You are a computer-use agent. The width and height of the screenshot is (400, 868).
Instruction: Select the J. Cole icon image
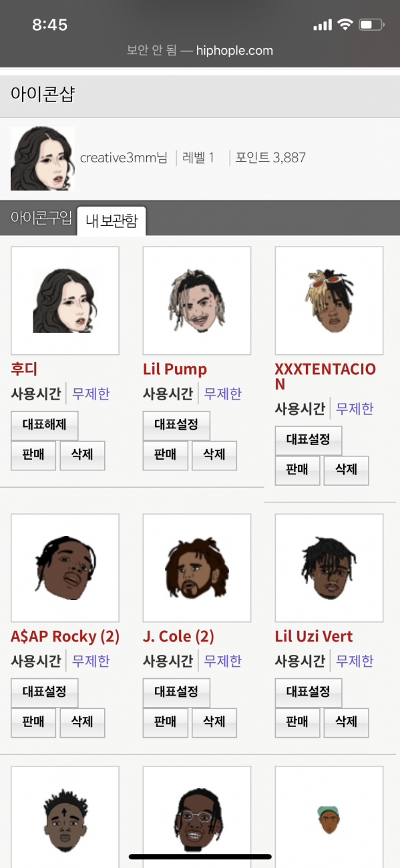[x=197, y=568]
